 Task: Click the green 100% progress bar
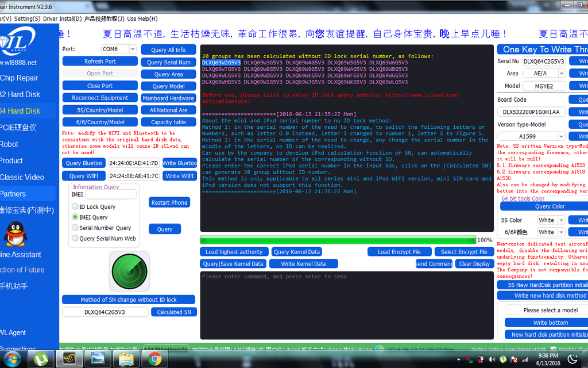click(x=338, y=240)
